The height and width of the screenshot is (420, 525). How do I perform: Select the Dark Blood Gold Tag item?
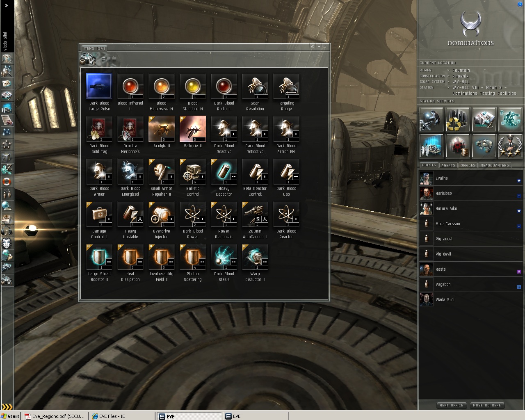[99, 135]
